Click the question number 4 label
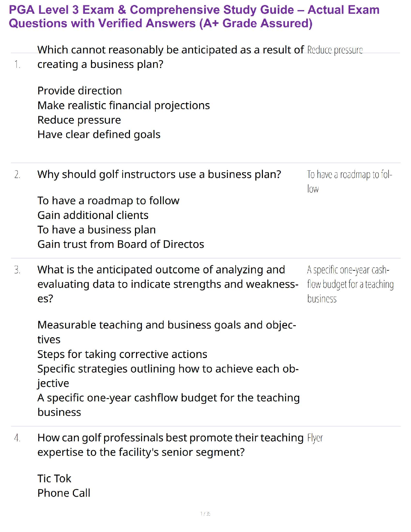 click(17, 438)
